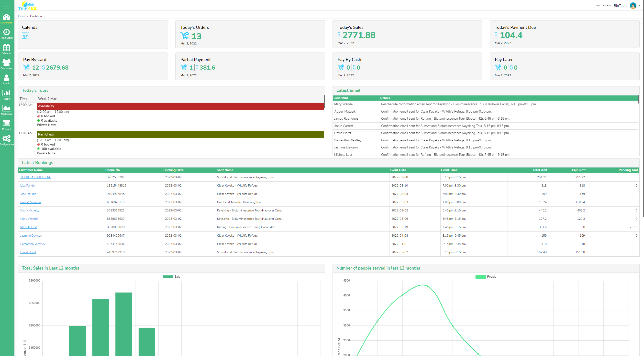The image size is (644, 356).
Task: Go to Calendar in the sidebar
Action: click(x=7, y=49)
